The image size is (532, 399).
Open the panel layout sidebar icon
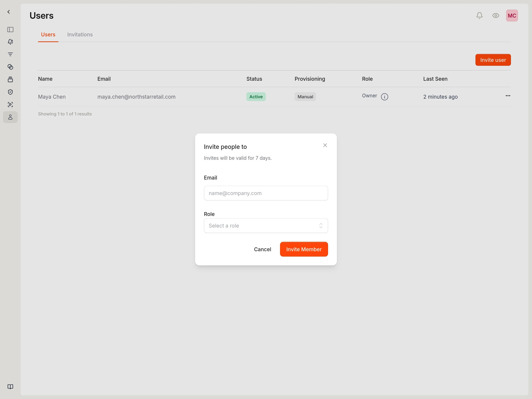tap(10, 30)
